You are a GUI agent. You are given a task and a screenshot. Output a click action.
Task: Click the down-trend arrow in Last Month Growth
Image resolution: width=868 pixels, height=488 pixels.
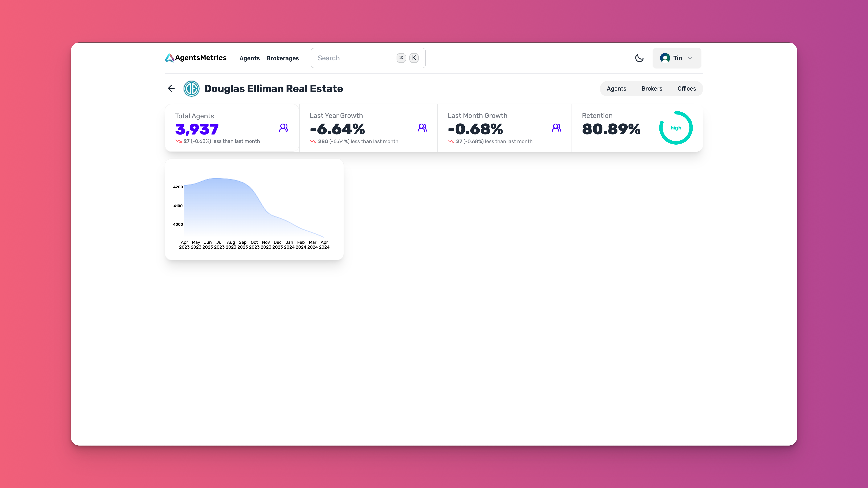pyautogui.click(x=451, y=141)
